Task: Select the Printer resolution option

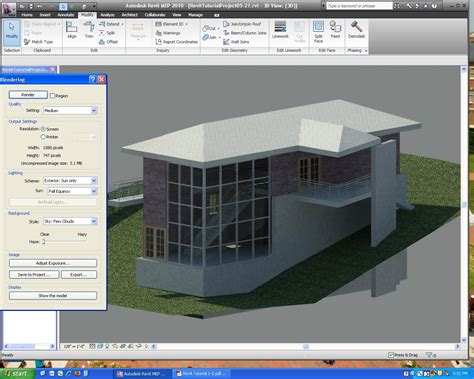Action: click(43, 137)
